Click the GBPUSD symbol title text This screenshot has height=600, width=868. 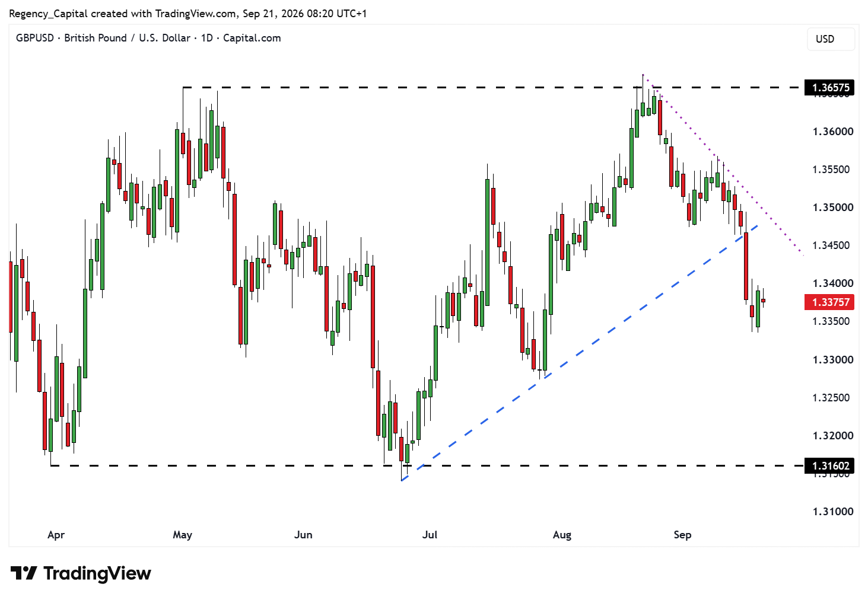click(148, 38)
